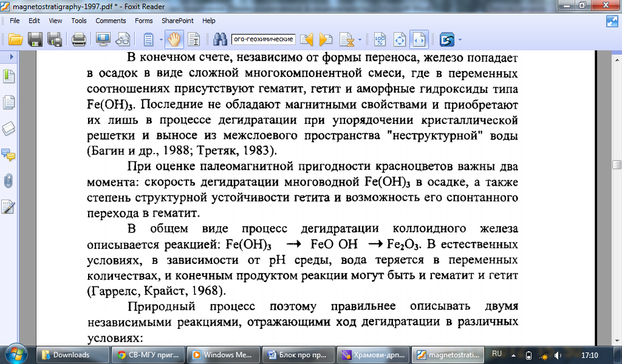This screenshot has height=364, width=622.
Task: Click the word 'Природный' in the document
Action: [x=162, y=306]
